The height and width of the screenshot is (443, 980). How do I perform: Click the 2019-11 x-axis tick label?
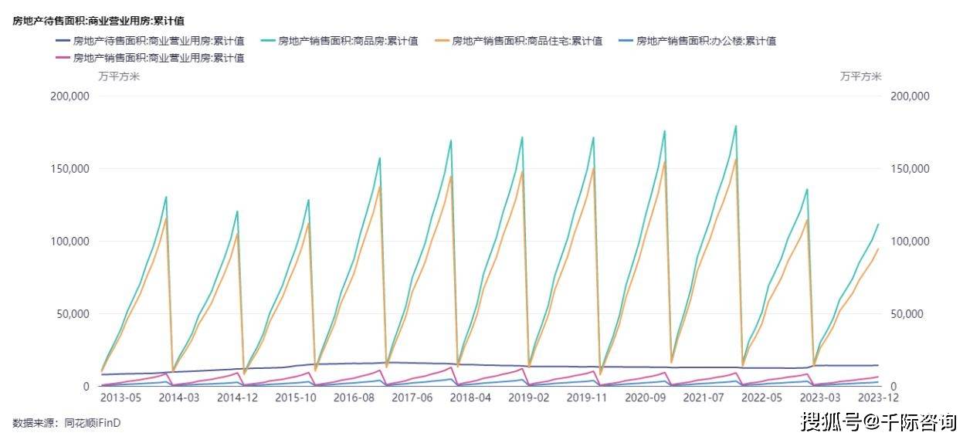click(x=588, y=397)
